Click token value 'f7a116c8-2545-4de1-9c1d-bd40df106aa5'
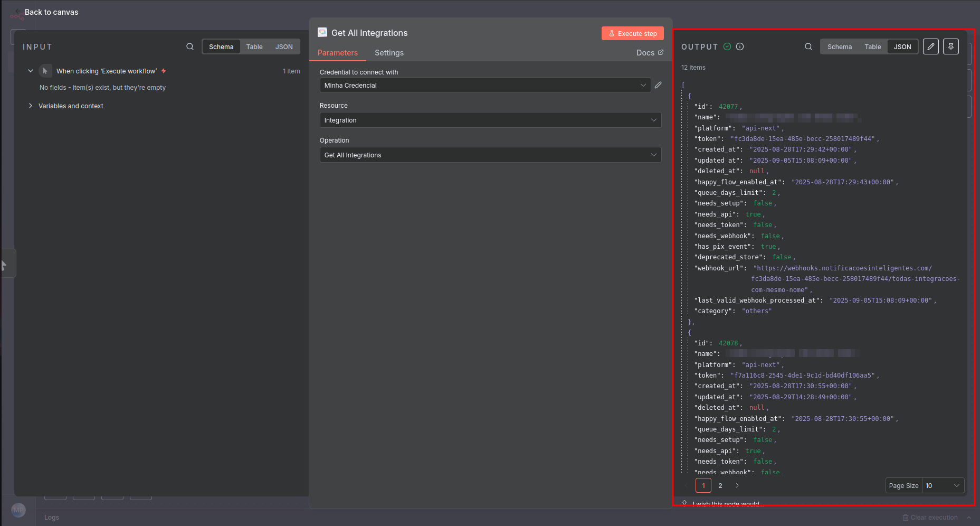The height and width of the screenshot is (526, 980). coord(803,375)
